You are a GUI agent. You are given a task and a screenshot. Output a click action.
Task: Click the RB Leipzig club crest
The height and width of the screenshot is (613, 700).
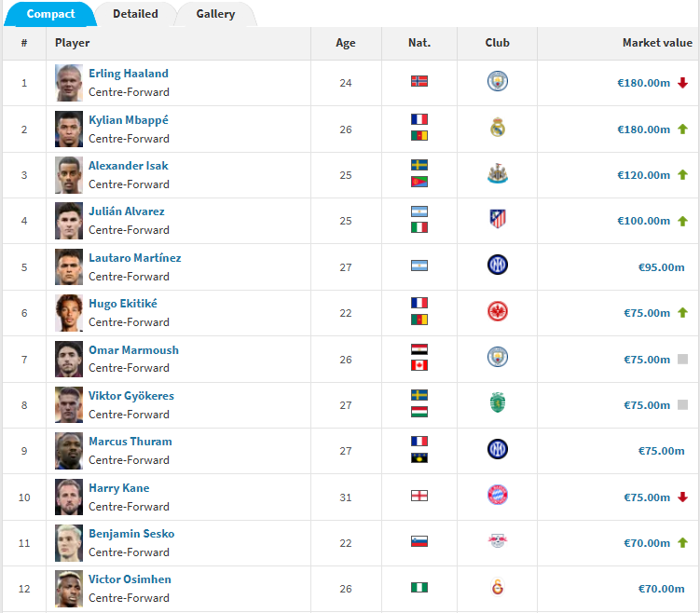click(498, 541)
